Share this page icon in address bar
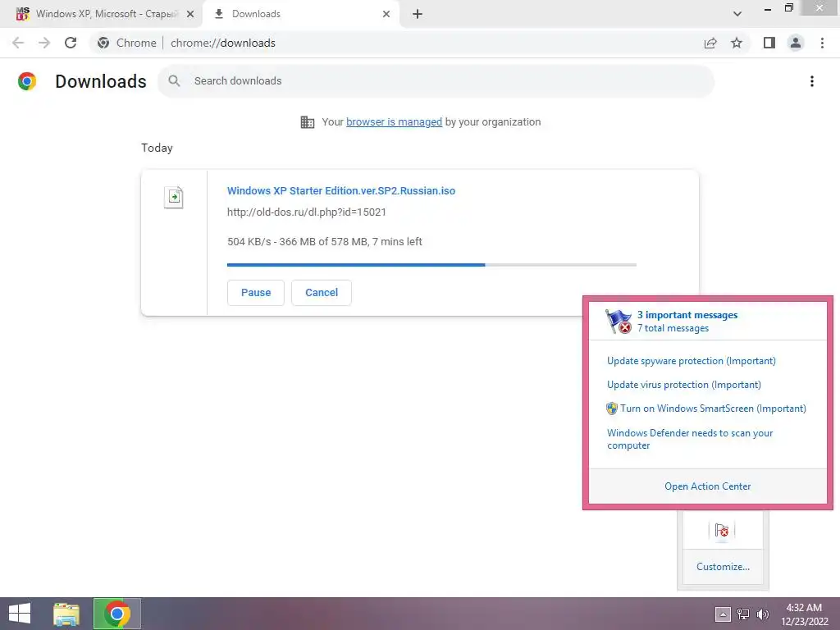 [x=710, y=43]
